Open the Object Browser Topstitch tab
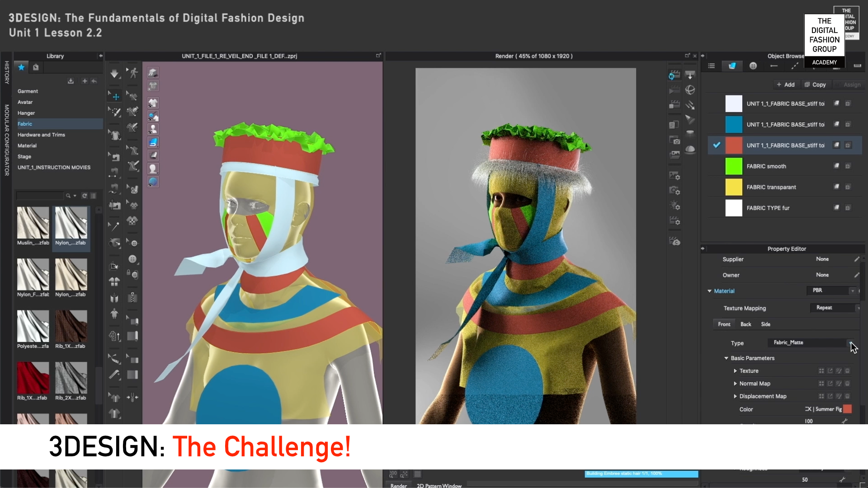The width and height of the screenshot is (868, 488). pyautogui.click(x=795, y=66)
